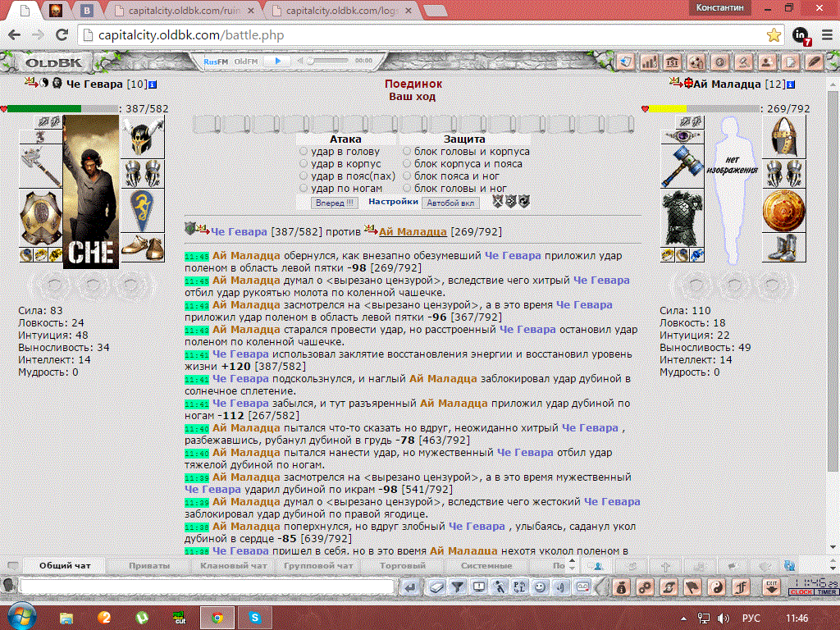
Task: Switch to 'Клановый чат' tab
Action: [233, 566]
